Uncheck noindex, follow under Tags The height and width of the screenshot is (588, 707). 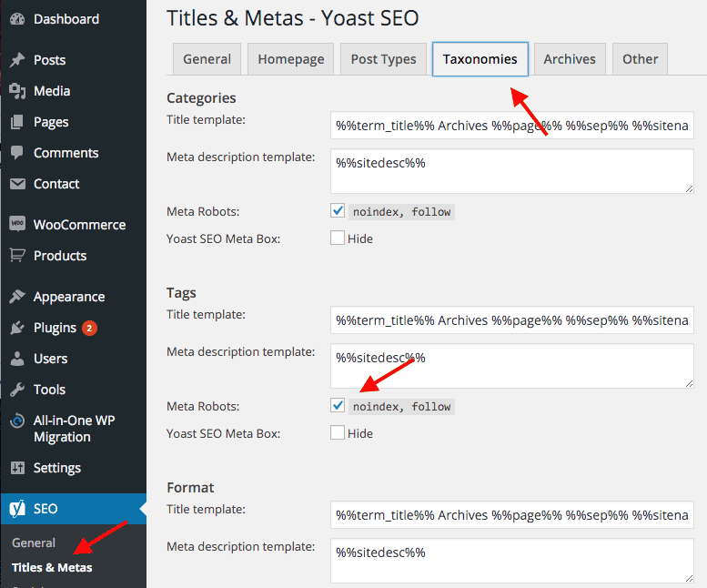click(x=338, y=406)
